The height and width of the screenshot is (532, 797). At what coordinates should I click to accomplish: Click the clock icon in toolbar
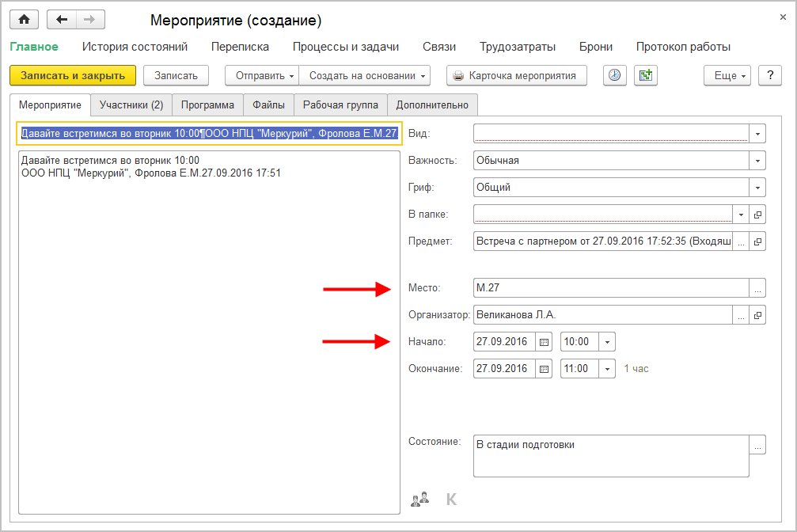click(615, 75)
